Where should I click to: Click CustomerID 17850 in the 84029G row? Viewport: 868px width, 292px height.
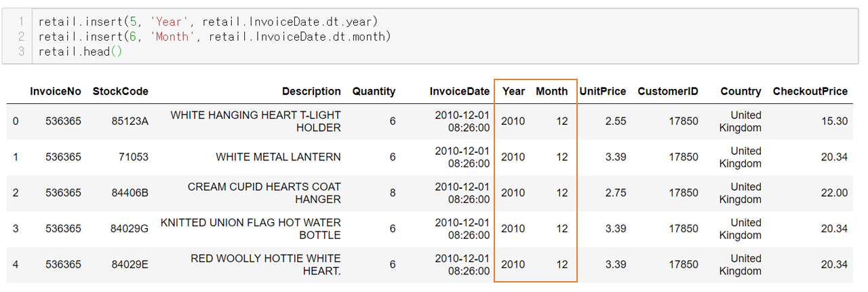point(684,229)
